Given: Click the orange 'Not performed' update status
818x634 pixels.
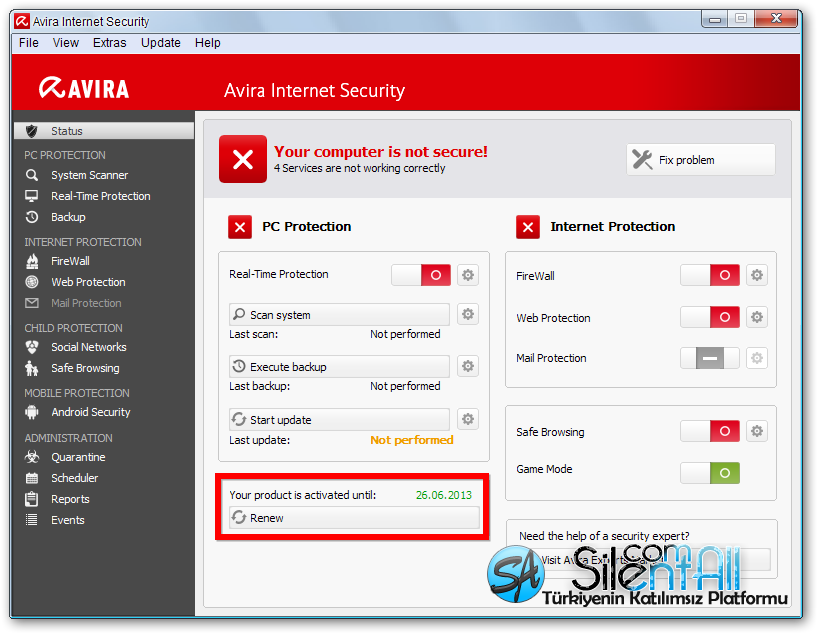Looking at the screenshot, I should tap(412, 440).
